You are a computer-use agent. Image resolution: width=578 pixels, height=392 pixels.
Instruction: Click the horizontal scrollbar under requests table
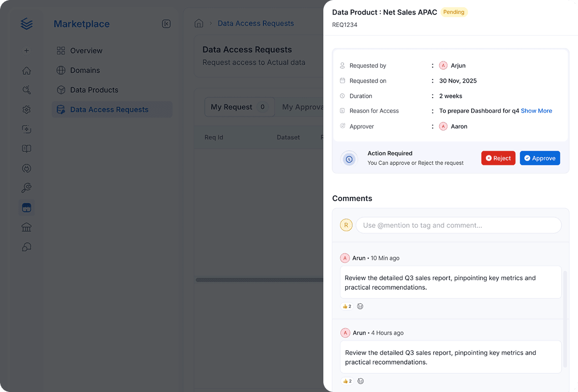(x=259, y=280)
